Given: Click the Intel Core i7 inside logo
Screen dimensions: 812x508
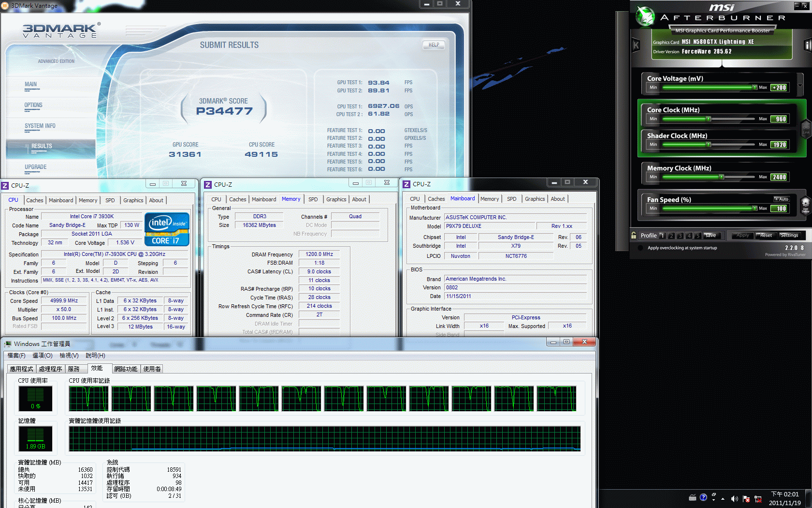Looking at the screenshot, I should coord(167,229).
